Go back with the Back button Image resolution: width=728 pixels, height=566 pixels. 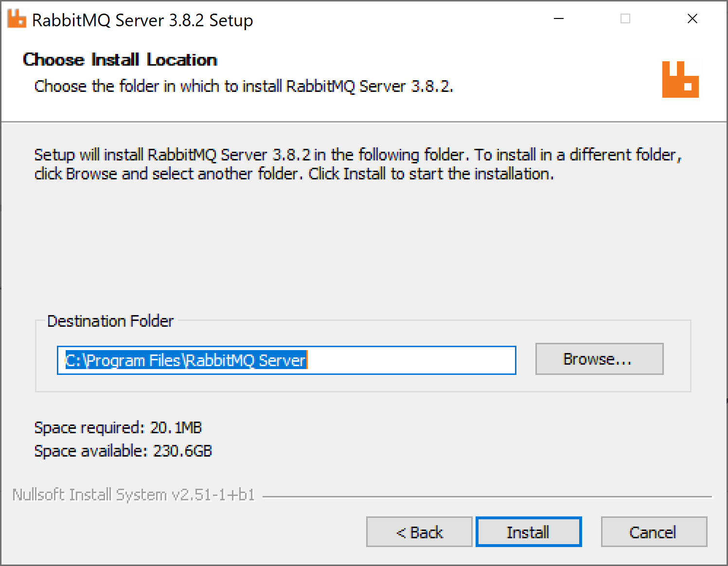[419, 531]
